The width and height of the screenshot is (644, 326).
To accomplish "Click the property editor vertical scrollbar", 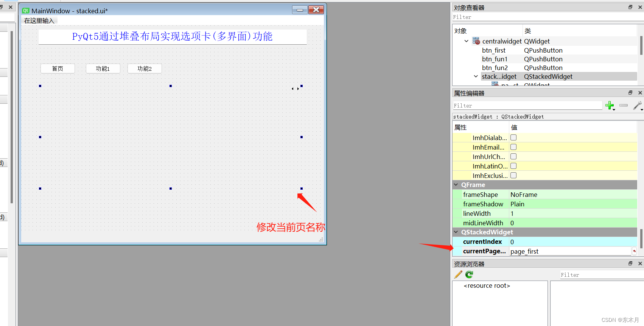I will (x=641, y=239).
